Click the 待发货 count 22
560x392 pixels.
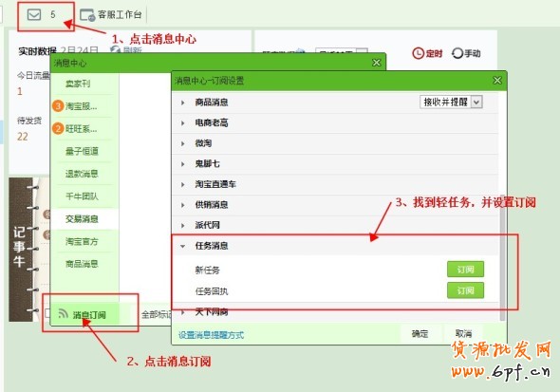coord(23,137)
